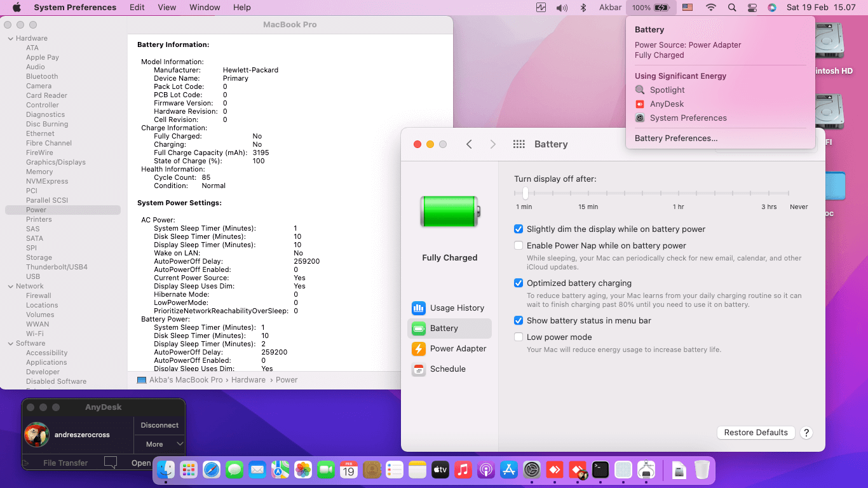Image resolution: width=868 pixels, height=488 pixels.
Task: Open the Trash in the dock
Action: (x=702, y=470)
